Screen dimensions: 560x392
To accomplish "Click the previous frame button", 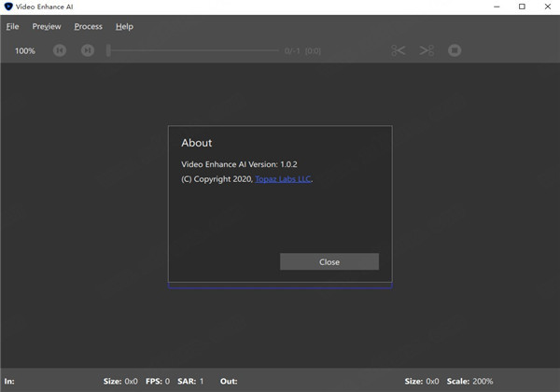I will click(x=60, y=50).
